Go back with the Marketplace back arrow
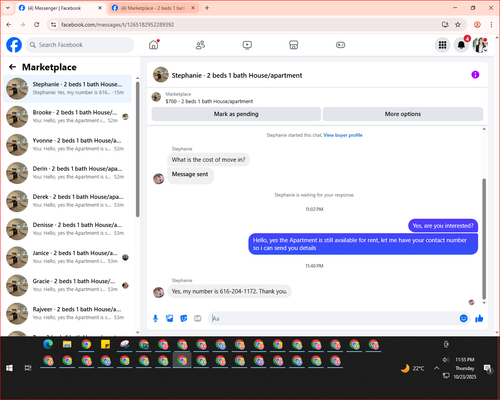This screenshot has height=400, width=500. (12, 67)
